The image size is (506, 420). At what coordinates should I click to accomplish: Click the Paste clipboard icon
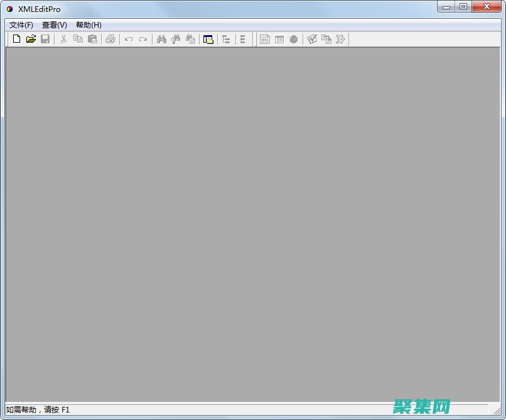[92, 39]
